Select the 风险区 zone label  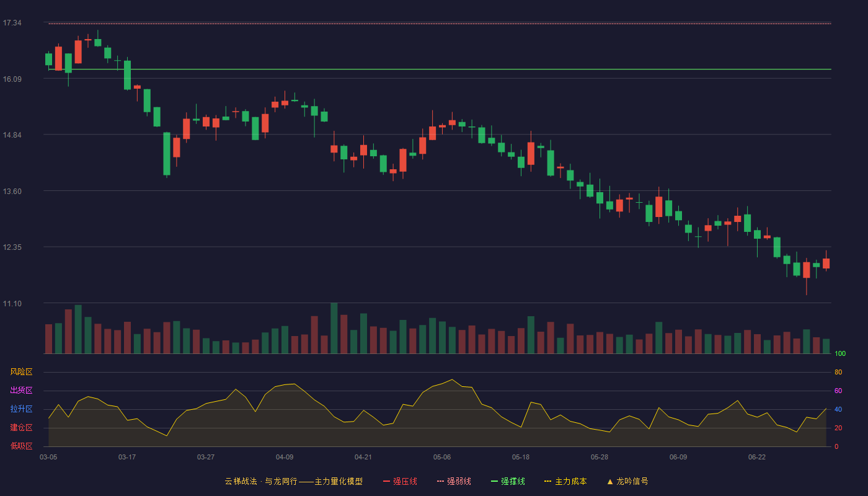click(x=21, y=372)
